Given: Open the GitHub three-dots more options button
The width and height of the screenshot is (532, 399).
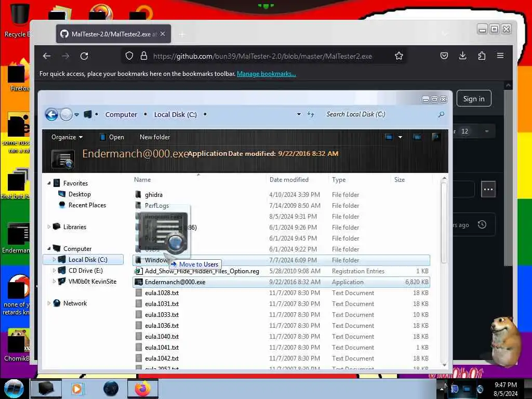Looking at the screenshot, I should pos(488,189).
